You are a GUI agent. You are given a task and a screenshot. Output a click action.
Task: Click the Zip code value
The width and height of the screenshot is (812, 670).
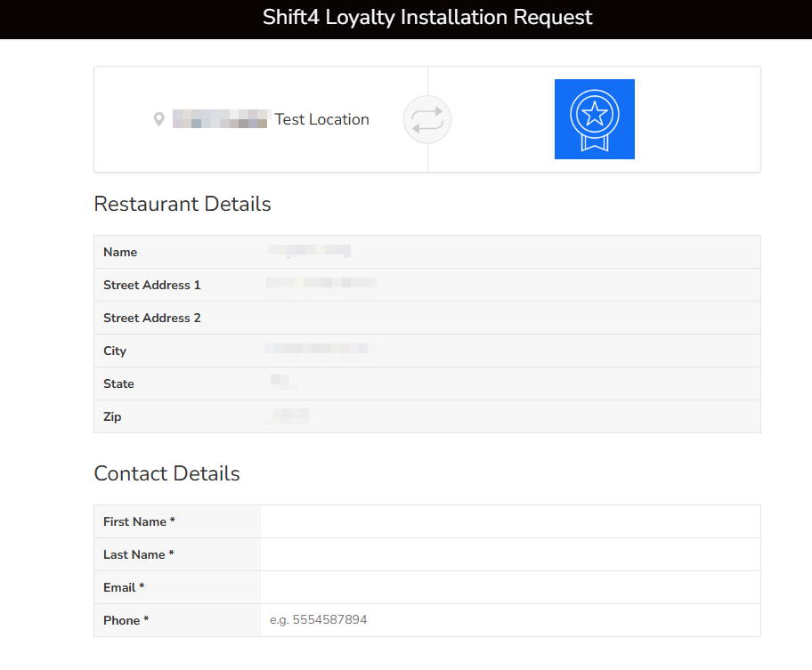click(x=289, y=416)
